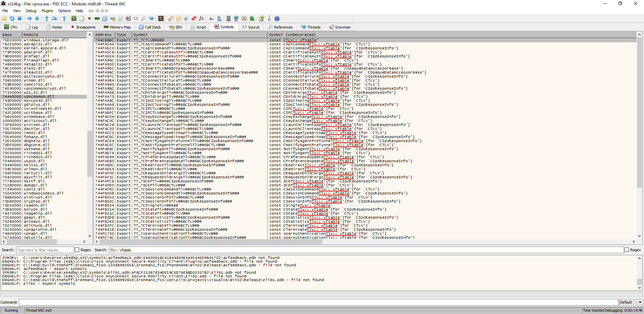Open the Plugins menu
Viewport: 644px width, 314px height.
pyautogui.click(x=47, y=11)
